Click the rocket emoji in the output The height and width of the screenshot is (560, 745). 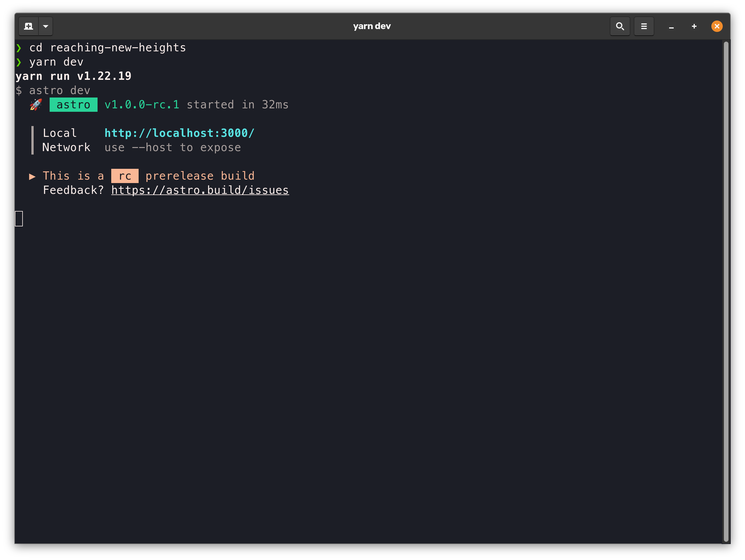(36, 105)
